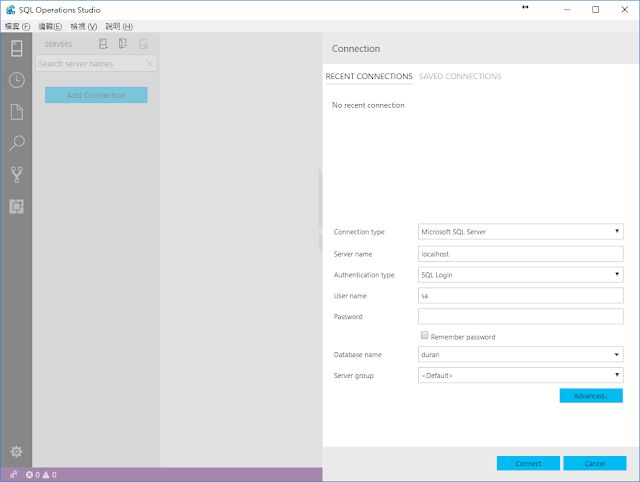Open the Server group dropdown
This screenshot has height=482, width=640.
(520, 375)
